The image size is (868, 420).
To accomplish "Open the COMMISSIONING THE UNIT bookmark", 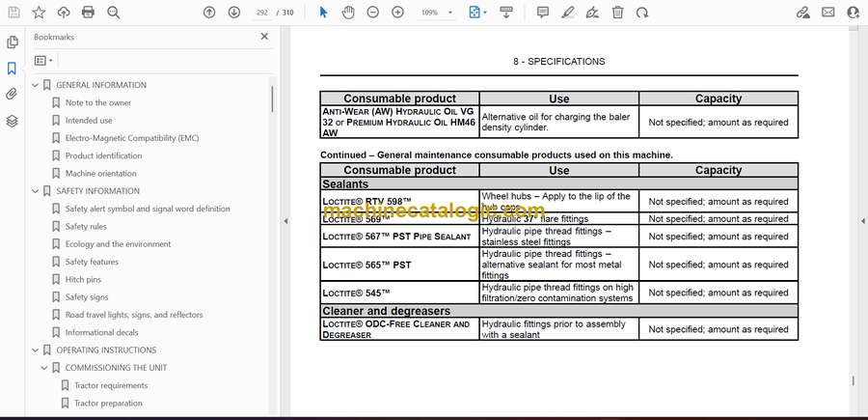I will 117,368.
